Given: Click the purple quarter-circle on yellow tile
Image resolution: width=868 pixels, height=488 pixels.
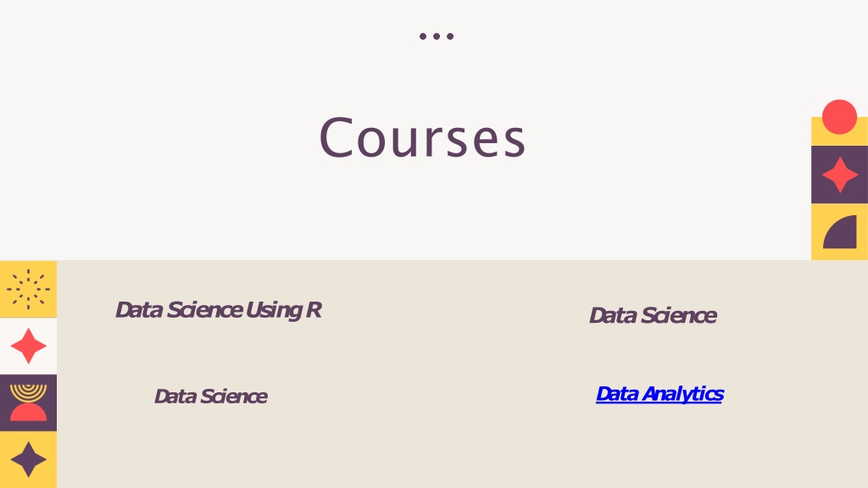Looking at the screenshot, I should [840, 232].
